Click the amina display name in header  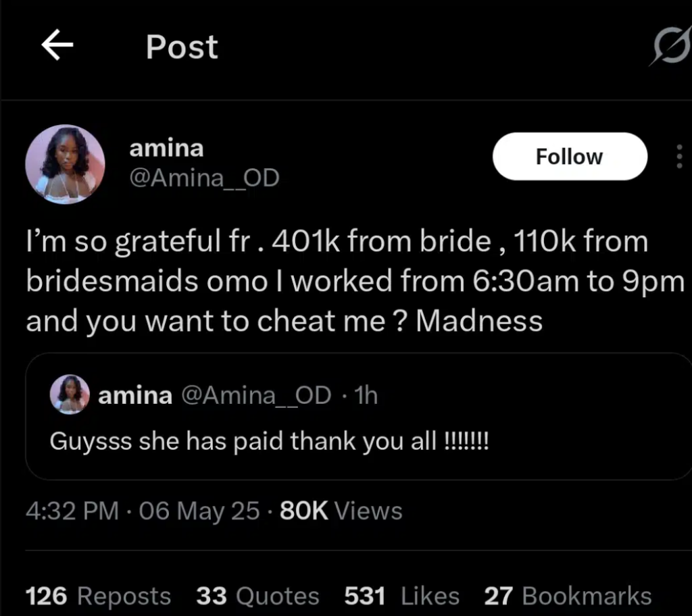coord(166,148)
